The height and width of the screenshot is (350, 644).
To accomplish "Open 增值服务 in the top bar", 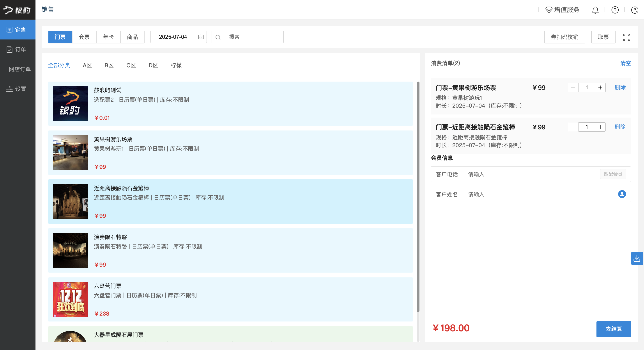I will pyautogui.click(x=562, y=10).
